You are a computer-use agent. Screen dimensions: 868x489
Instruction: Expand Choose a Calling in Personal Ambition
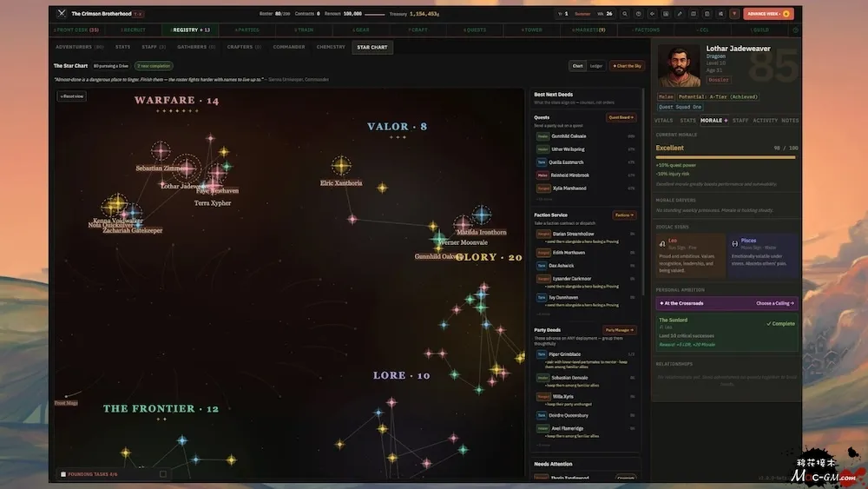pos(775,303)
